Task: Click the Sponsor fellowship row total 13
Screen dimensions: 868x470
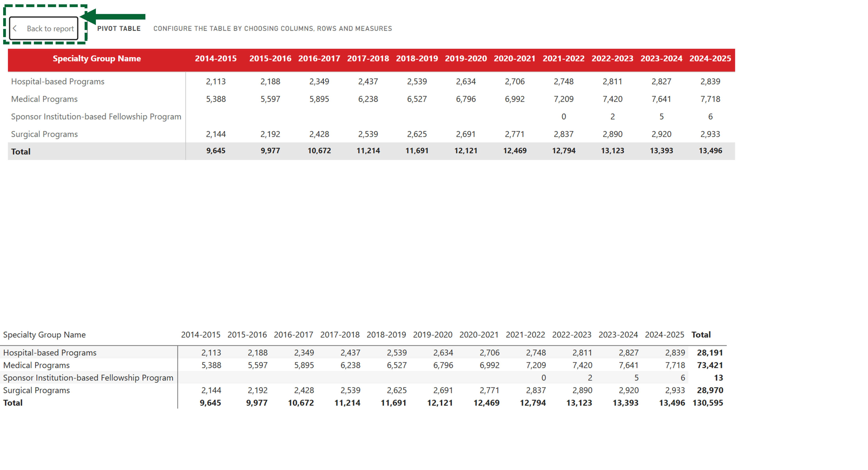Action: (718, 378)
